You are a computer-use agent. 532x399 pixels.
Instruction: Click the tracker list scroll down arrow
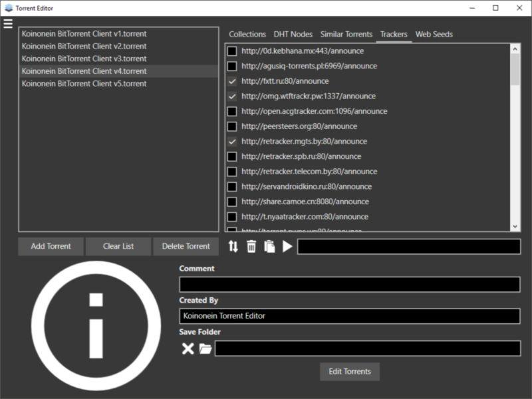coord(515,226)
